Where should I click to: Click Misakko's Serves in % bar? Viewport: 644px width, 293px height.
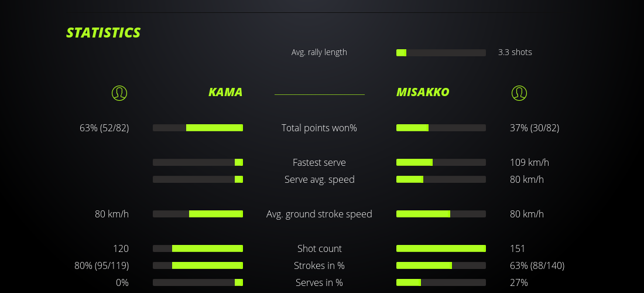441,282
